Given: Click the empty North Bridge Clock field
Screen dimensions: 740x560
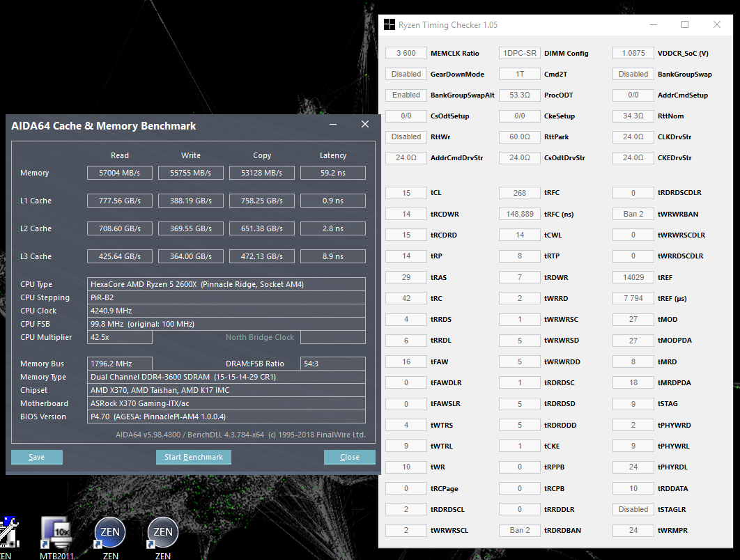Looking at the screenshot, I should 332,337.
